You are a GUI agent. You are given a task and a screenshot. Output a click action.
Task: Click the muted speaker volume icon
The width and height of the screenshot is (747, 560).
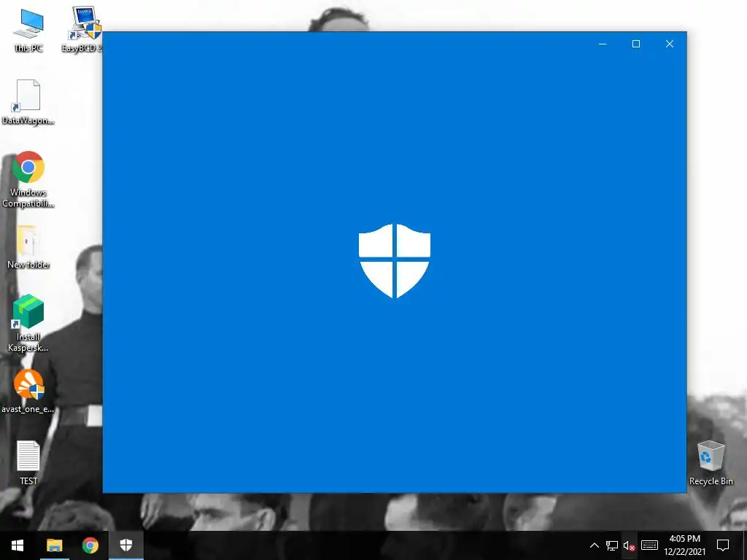pyautogui.click(x=630, y=545)
